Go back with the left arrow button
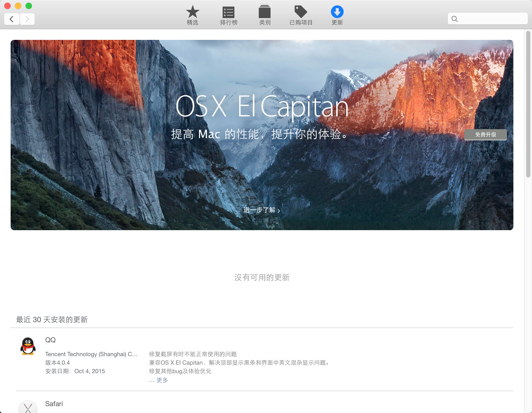 (x=12, y=19)
